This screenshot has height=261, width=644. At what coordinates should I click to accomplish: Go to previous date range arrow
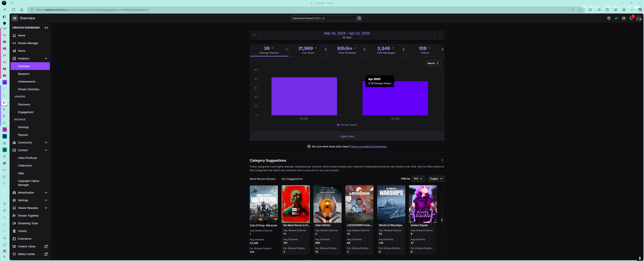click(x=254, y=35)
